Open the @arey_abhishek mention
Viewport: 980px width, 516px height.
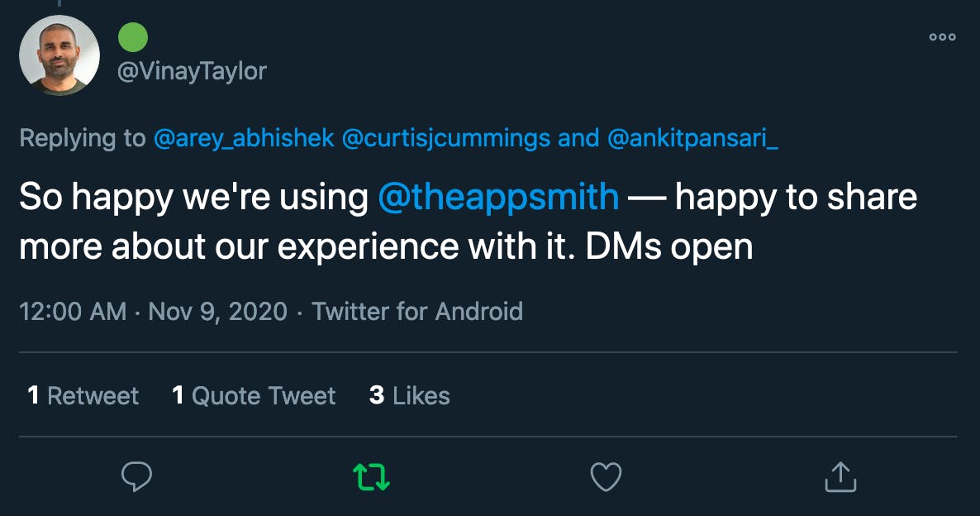pyautogui.click(x=244, y=138)
